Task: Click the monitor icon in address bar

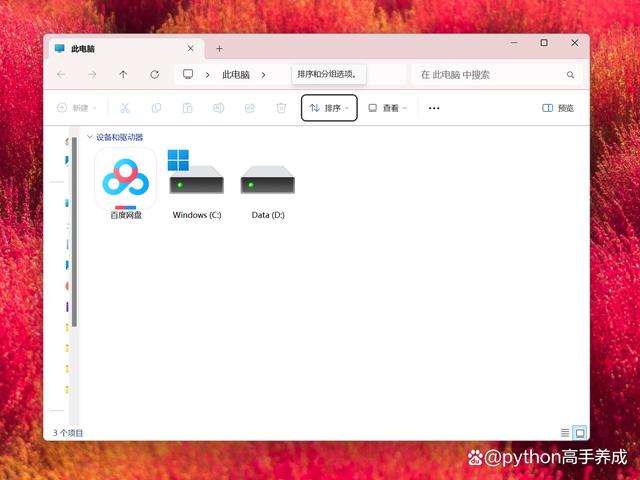Action: pos(188,74)
